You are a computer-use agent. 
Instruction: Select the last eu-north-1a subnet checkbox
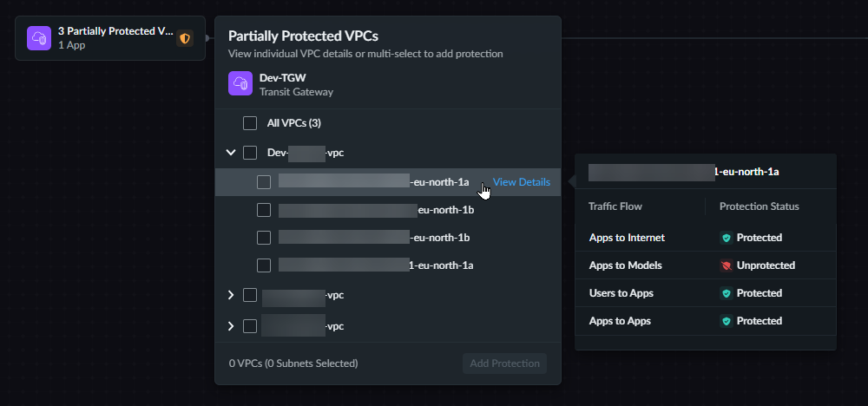264,265
